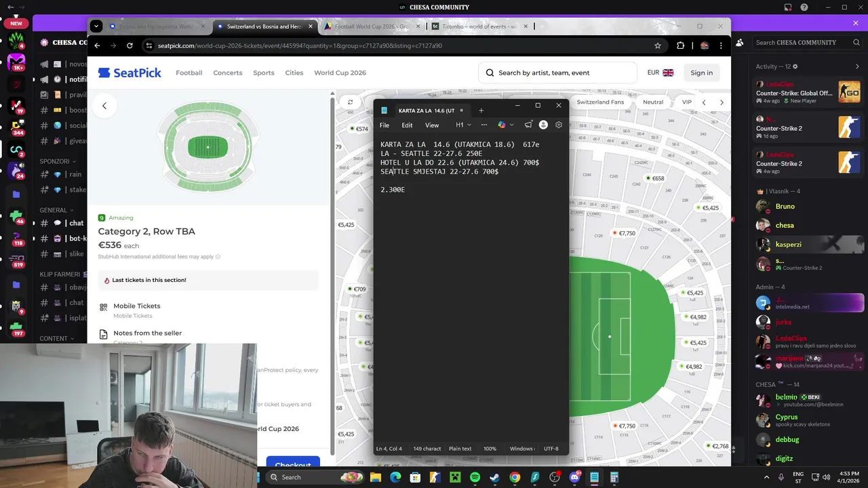Open Discord help question icon
The width and height of the screenshot is (868, 488).
pyautogui.click(x=804, y=7)
